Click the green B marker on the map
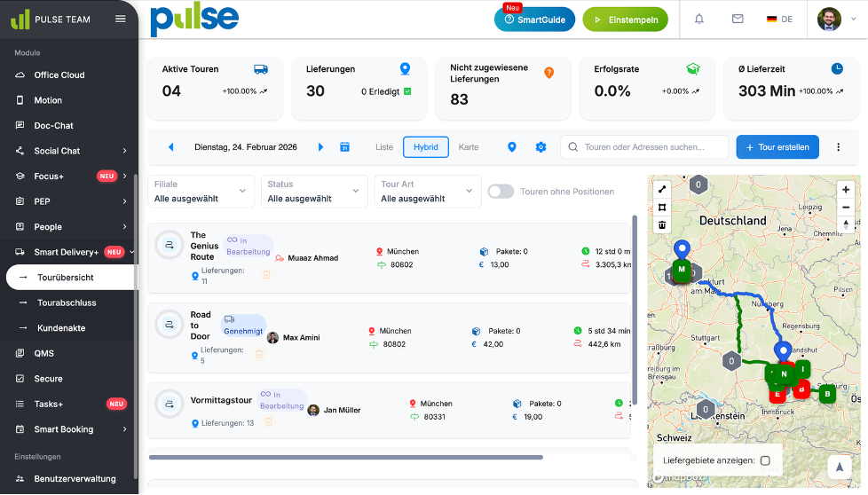This screenshot has height=495, width=868. click(827, 394)
